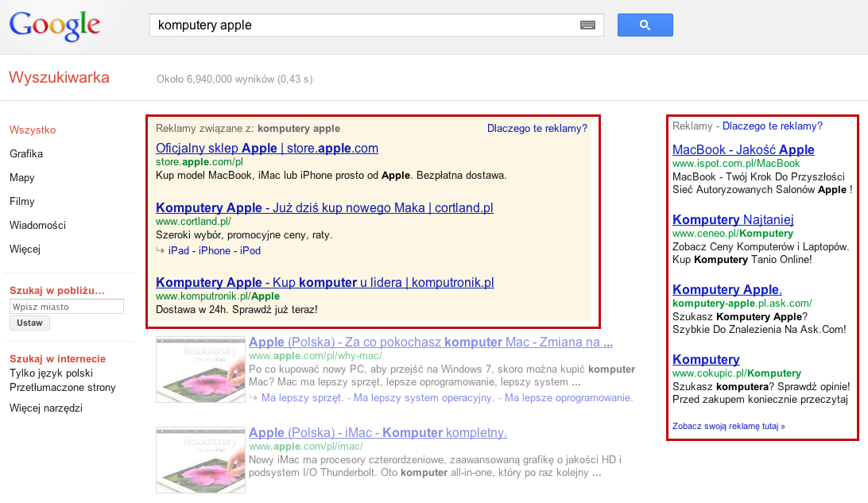Image resolution: width=868 pixels, height=503 pixels.
Task: Expand 'Więcej narzędzi' options
Action: [46, 408]
